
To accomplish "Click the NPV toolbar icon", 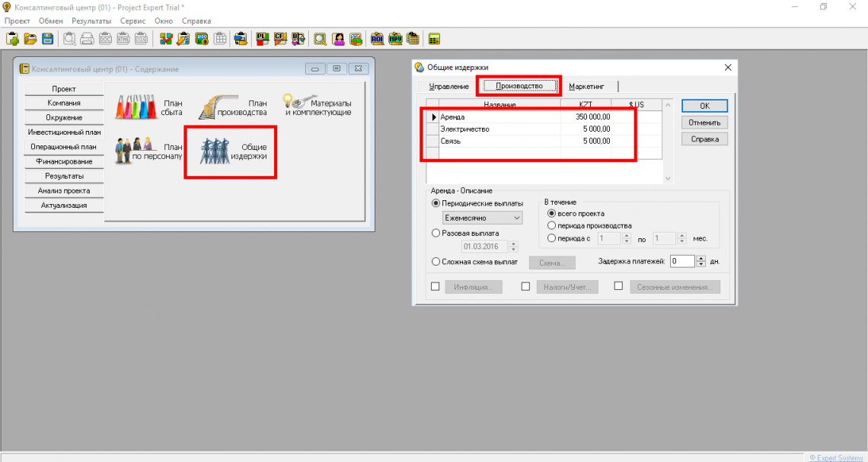I will (395, 38).
